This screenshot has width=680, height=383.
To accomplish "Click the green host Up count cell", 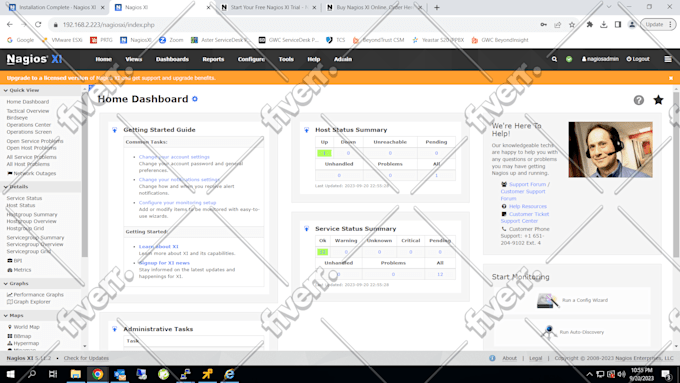I will pos(324,153).
